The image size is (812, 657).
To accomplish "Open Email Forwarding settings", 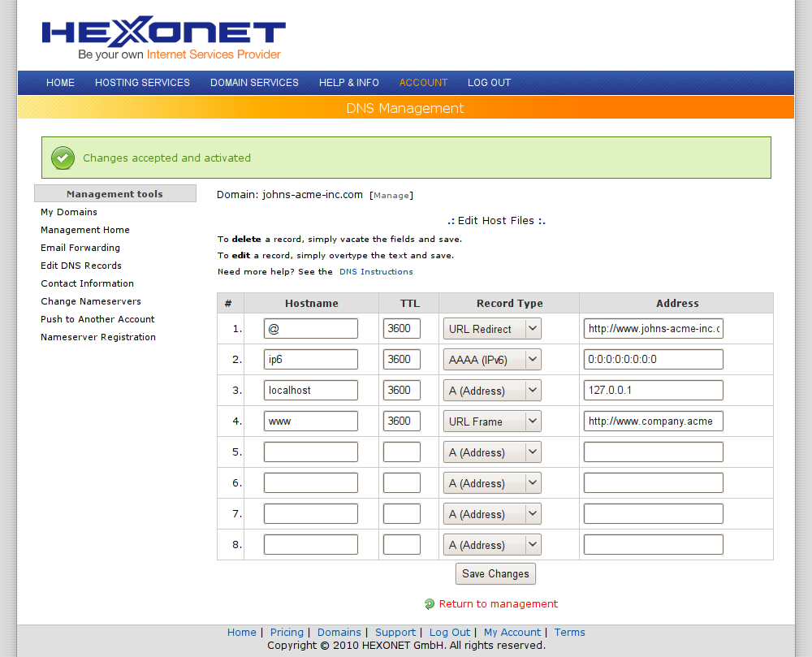I will pos(80,248).
